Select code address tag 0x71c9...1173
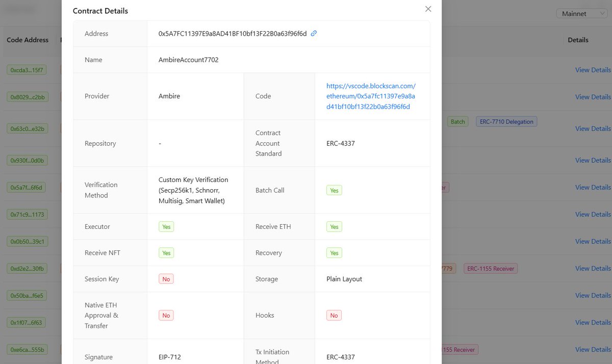 click(x=28, y=215)
